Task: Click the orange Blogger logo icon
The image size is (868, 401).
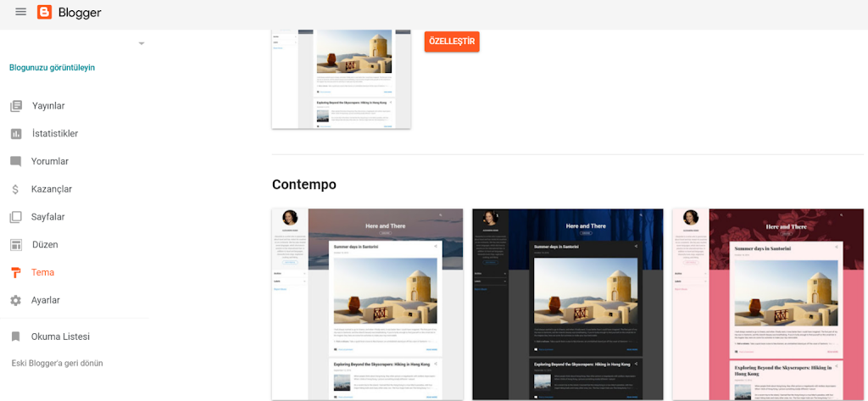Action: [44, 13]
